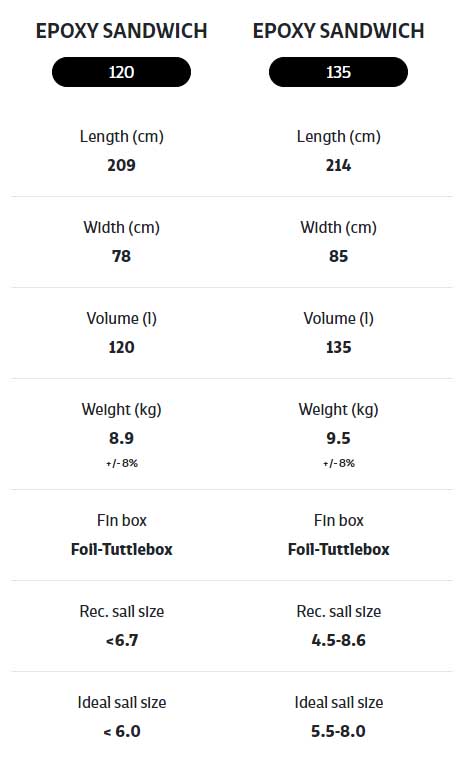The width and height of the screenshot is (463, 771).
Task: Click volume value 135 in the table
Action: click(338, 347)
